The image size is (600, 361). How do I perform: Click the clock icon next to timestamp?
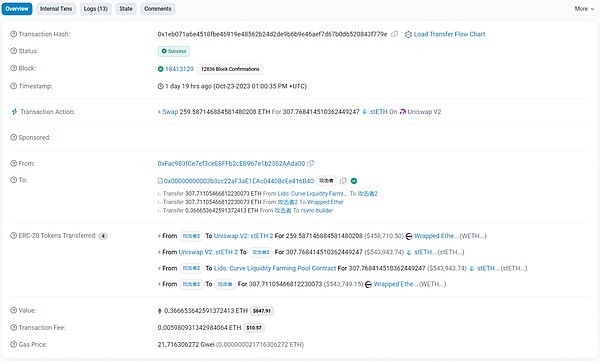pyautogui.click(x=161, y=86)
